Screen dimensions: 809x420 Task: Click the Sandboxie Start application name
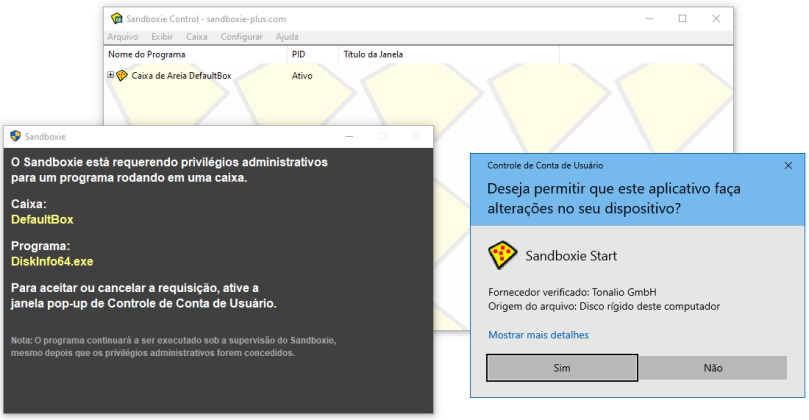(571, 256)
